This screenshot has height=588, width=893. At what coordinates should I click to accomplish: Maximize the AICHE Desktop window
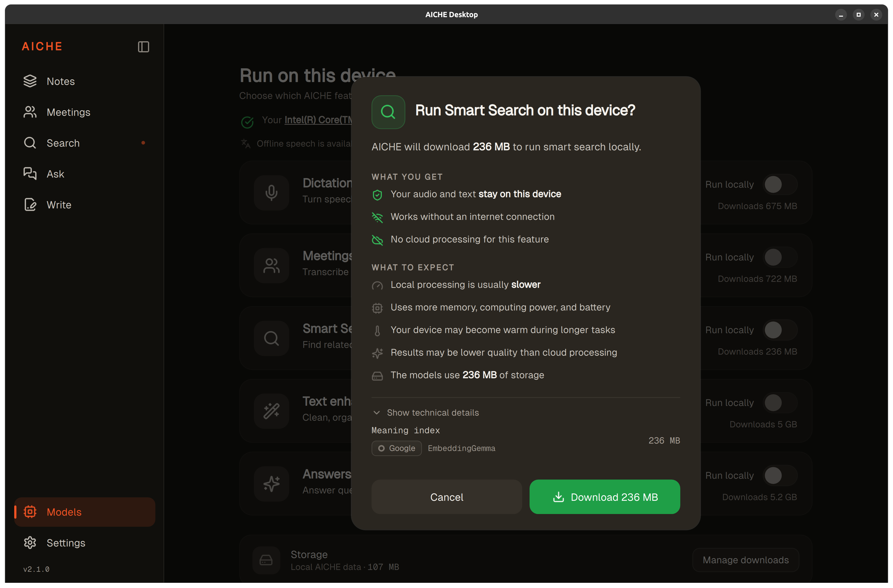858,15
